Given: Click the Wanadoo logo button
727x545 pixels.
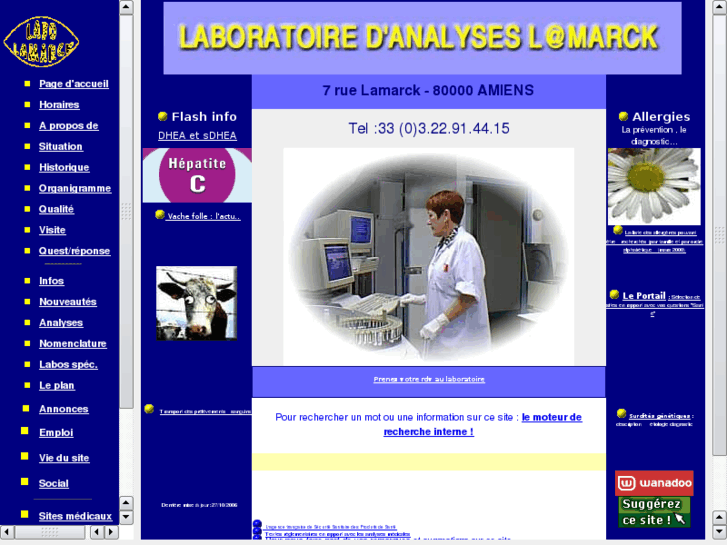Looking at the screenshot, I should (x=654, y=483).
